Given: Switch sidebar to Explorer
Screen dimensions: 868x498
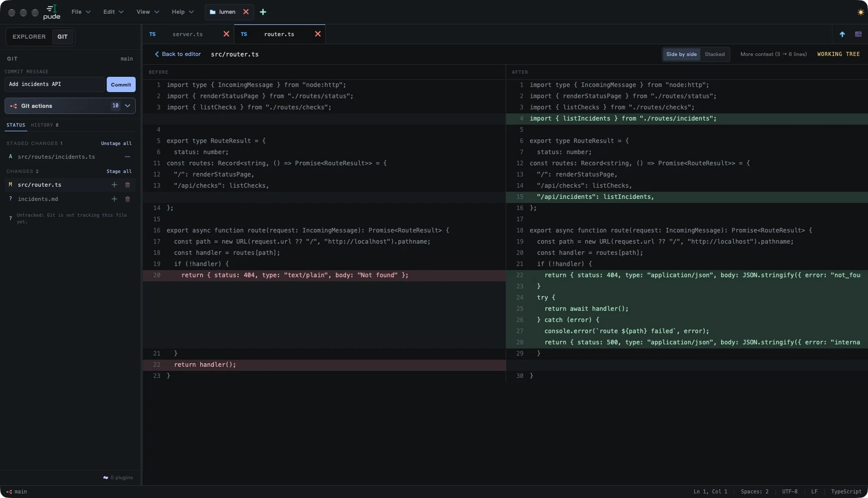Looking at the screenshot, I should pyautogui.click(x=29, y=37).
